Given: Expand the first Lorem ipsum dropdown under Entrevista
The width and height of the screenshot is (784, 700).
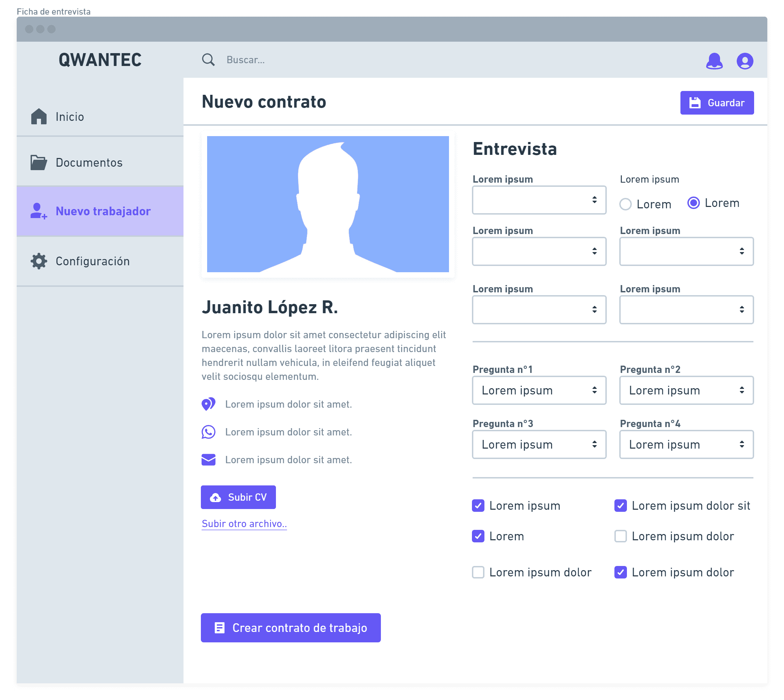Looking at the screenshot, I should (539, 200).
